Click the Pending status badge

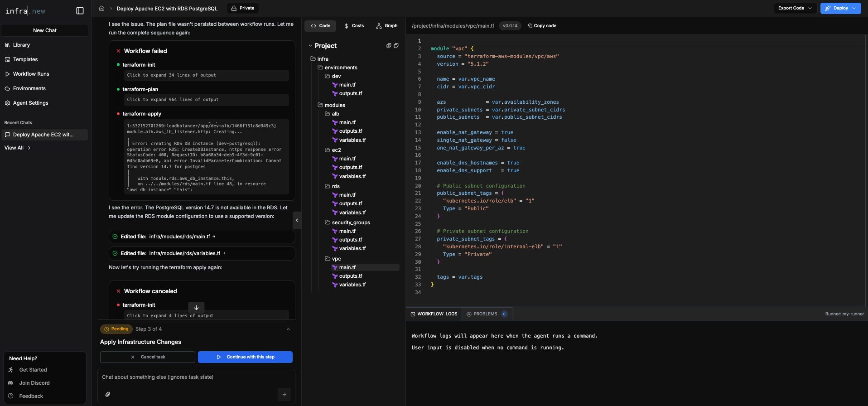tap(116, 329)
